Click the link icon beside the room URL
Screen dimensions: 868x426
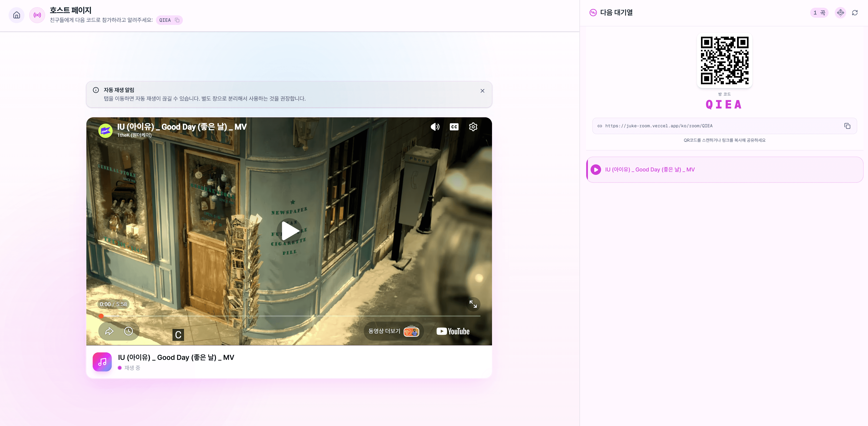coord(600,126)
